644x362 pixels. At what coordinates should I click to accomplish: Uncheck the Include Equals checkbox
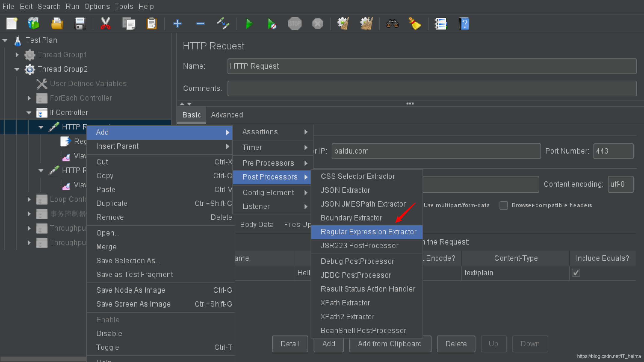[576, 273]
